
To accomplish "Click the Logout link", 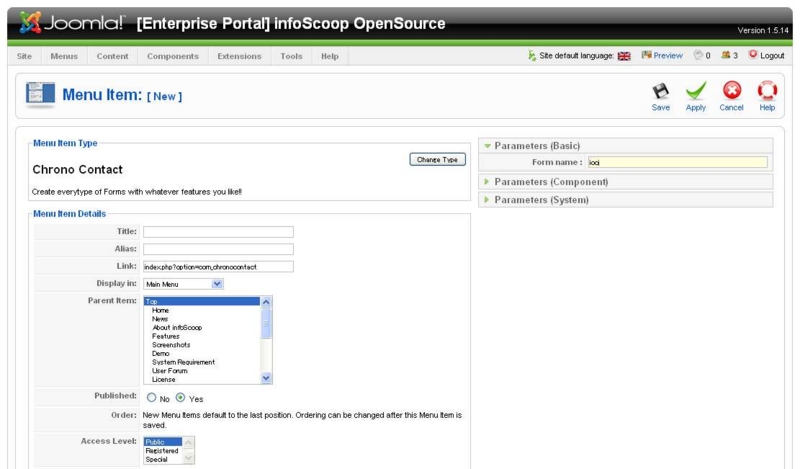I will 772,56.
